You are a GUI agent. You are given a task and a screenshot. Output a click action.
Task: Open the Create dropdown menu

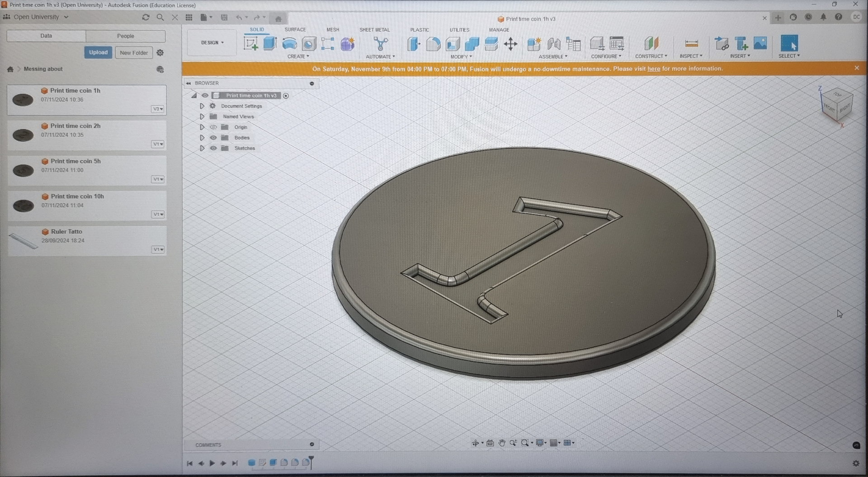[x=298, y=56]
